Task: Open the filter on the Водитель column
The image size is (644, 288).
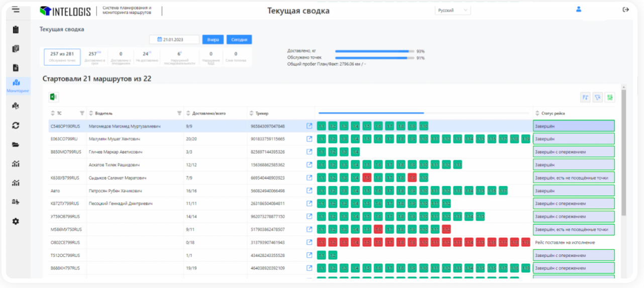Action: [180, 113]
